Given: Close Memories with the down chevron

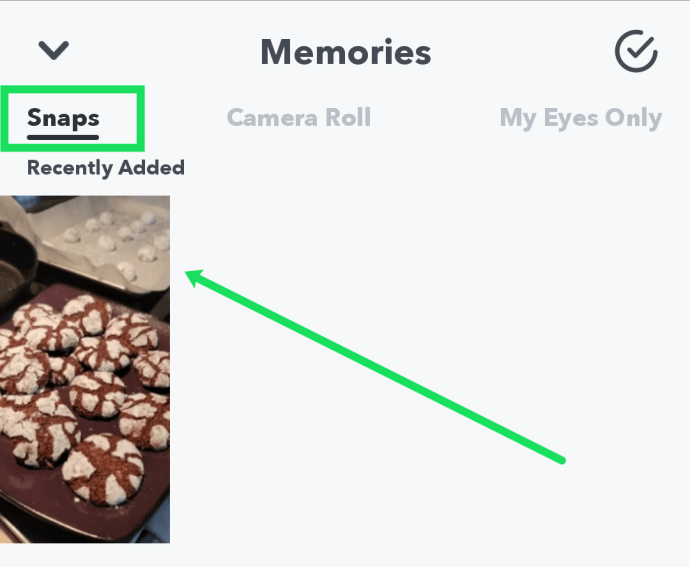Looking at the screenshot, I should click(x=52, y=50).
